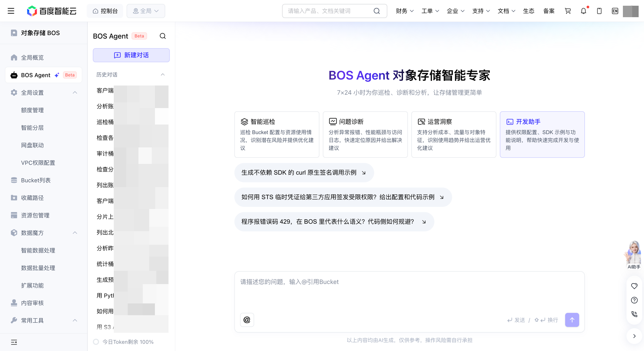Open the notifications bell
This screenshot has width=644, height=351.
[x=584, y=11]
